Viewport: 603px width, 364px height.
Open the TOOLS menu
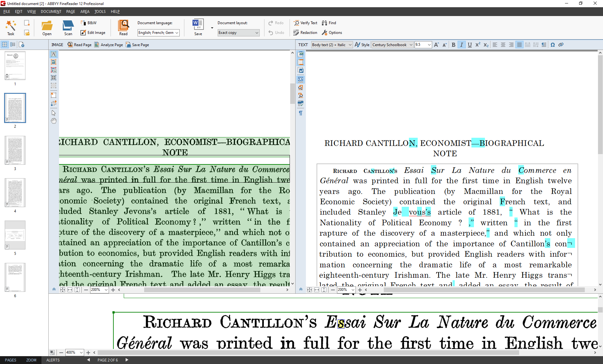pos(100,12)
